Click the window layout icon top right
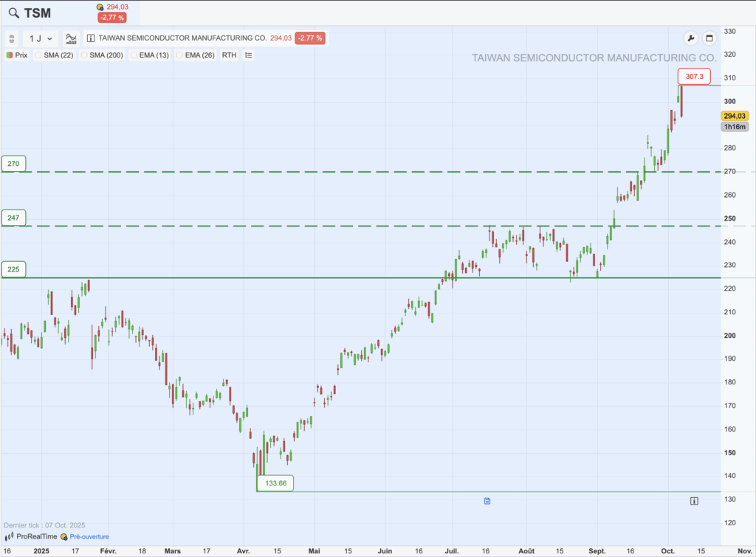756x557 pixels. (x=711, y=36)
